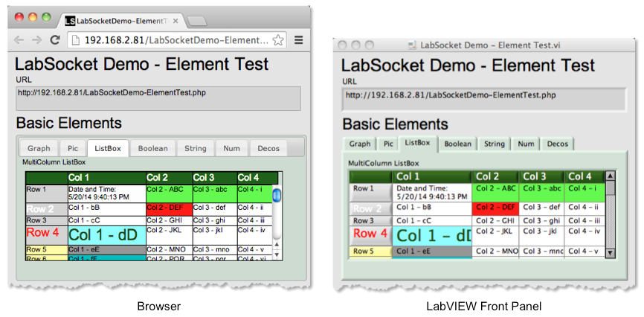Screen dimensions: 644x317
Task: Click the LabVIEW listbox scroll up arrow
Action: tap(611, 176)
